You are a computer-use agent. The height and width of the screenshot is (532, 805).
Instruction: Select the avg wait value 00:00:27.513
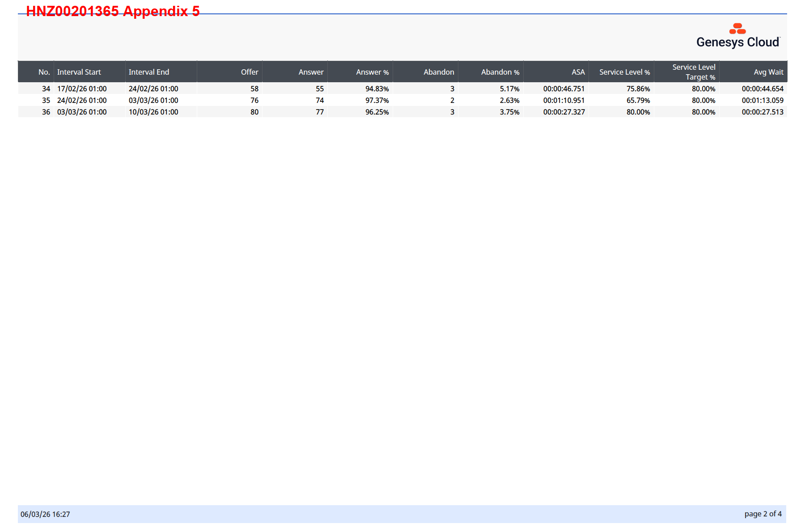coord(763,112)
